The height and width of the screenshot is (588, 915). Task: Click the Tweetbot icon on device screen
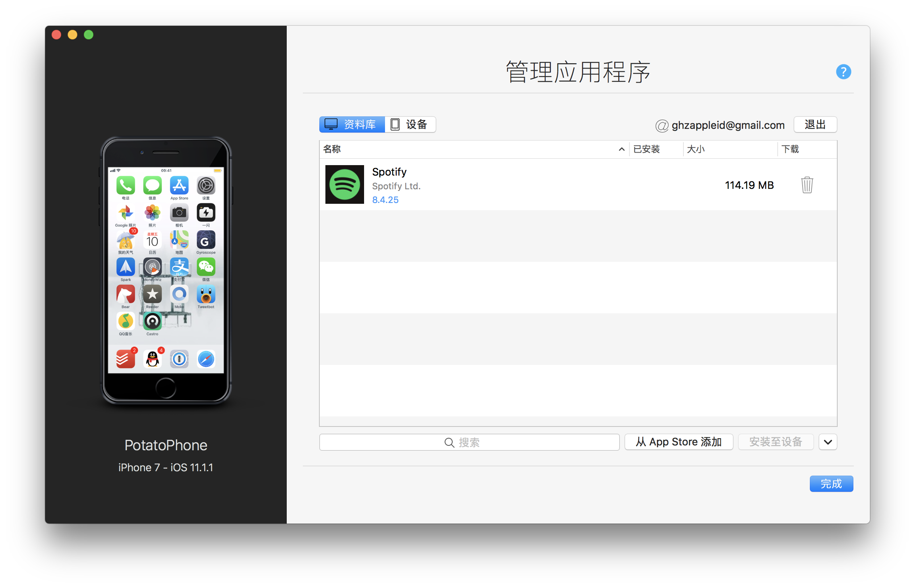click(206, 294)
